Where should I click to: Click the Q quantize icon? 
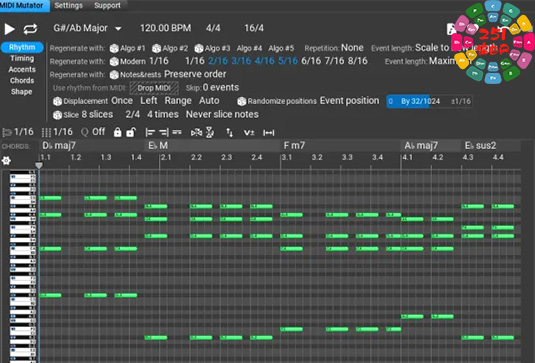click(85, 132)
